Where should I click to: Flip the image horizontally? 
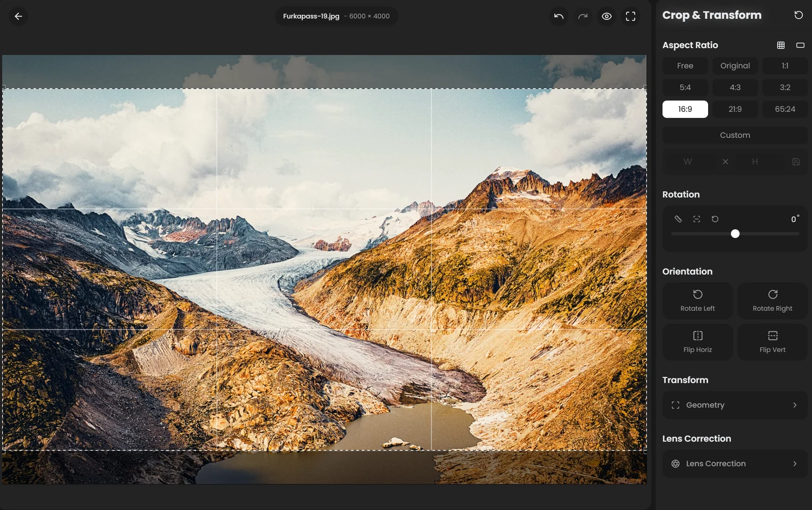tap(698, 342)
